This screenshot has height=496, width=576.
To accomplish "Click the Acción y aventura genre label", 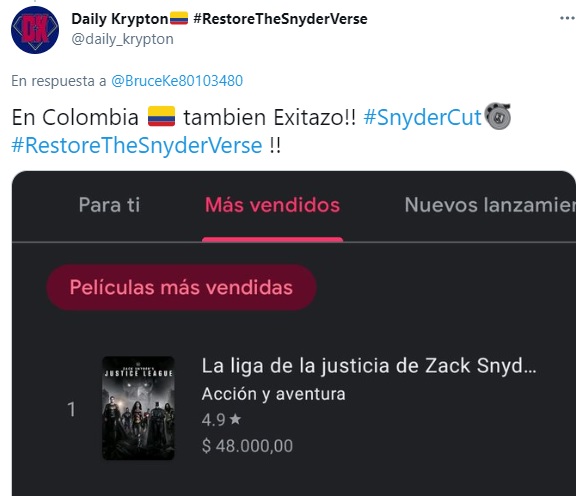I will coord(273,394).
